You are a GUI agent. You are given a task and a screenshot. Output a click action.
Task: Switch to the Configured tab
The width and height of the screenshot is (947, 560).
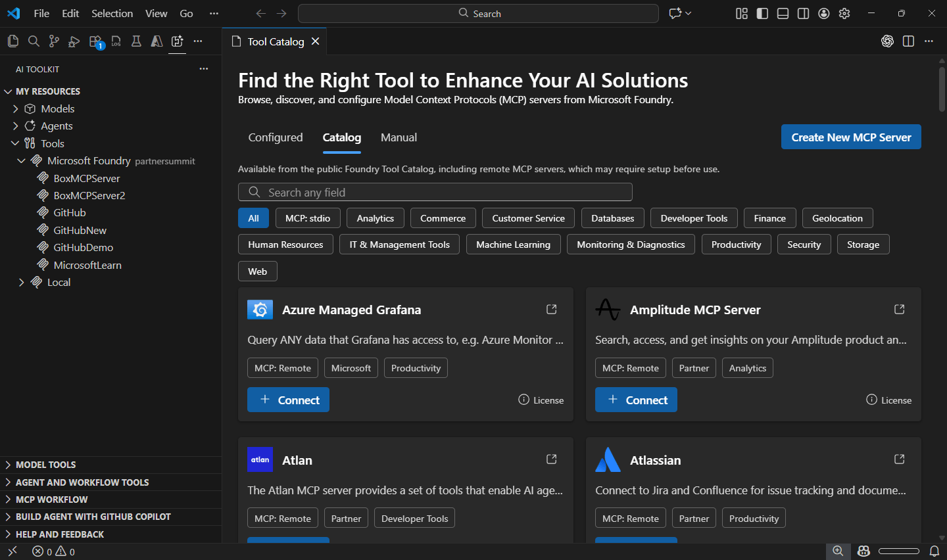pos(276,137)
